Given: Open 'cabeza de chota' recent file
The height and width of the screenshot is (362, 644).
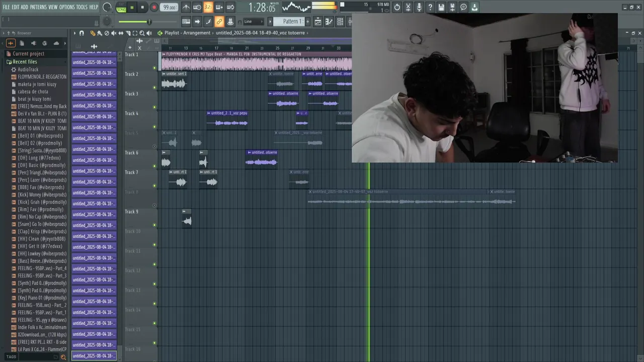Looking at the screenshot, I should (x=33, y=92).
